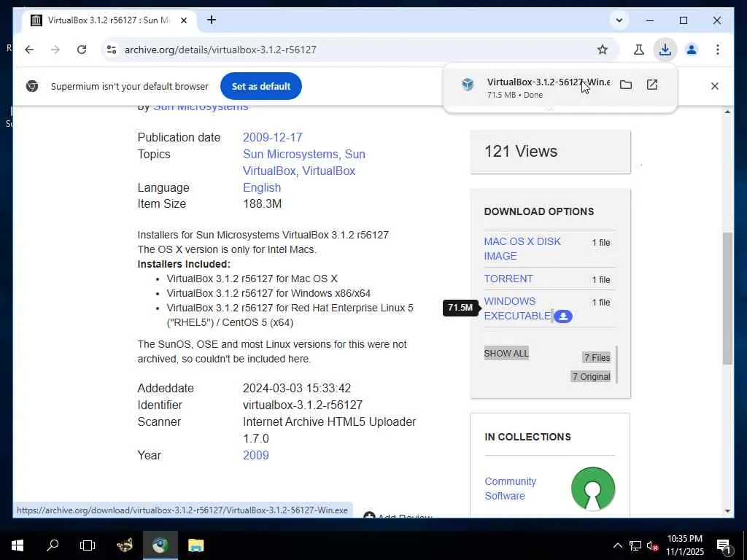Screen dimensions: 747x560
Task: Click the scrollbar down arrow
Action: tap(727, 511)
